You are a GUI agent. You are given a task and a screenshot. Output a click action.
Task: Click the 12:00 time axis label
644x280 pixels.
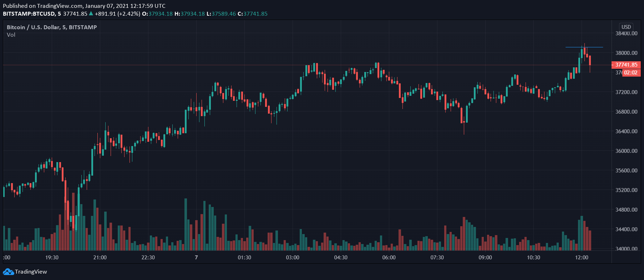click(x=582, y=258)
